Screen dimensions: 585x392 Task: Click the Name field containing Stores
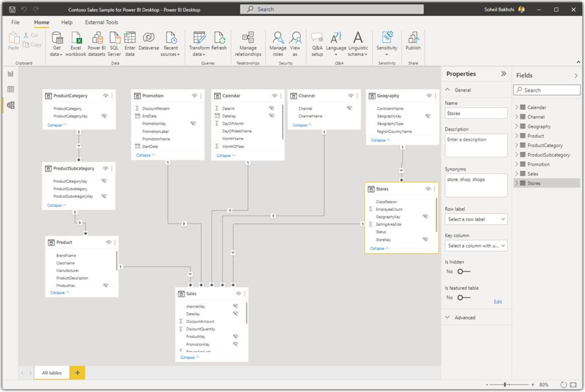476,113
